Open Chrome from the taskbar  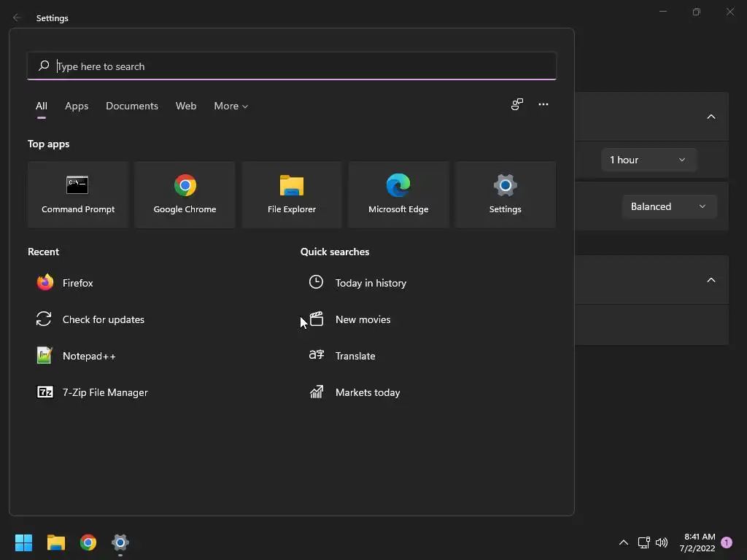pos(88,542)
